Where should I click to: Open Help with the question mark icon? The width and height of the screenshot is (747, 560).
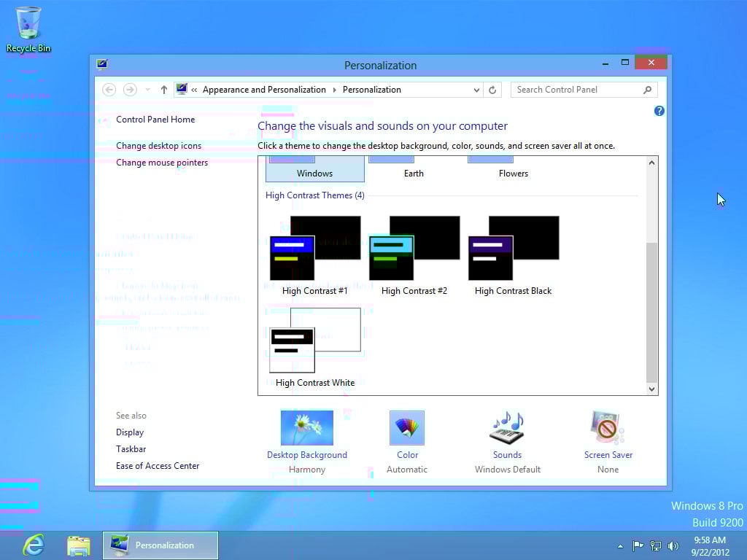coord(659,111)
